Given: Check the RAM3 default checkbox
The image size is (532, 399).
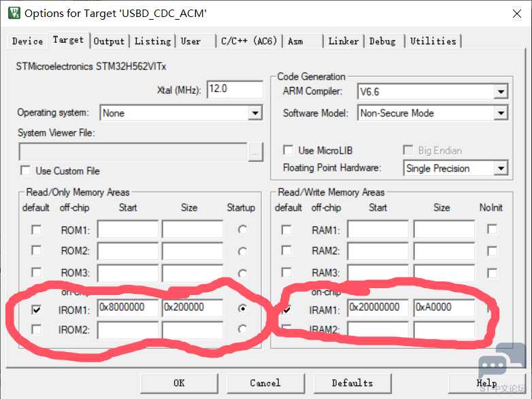Looking at the screenshot, I should click(286, 272).
